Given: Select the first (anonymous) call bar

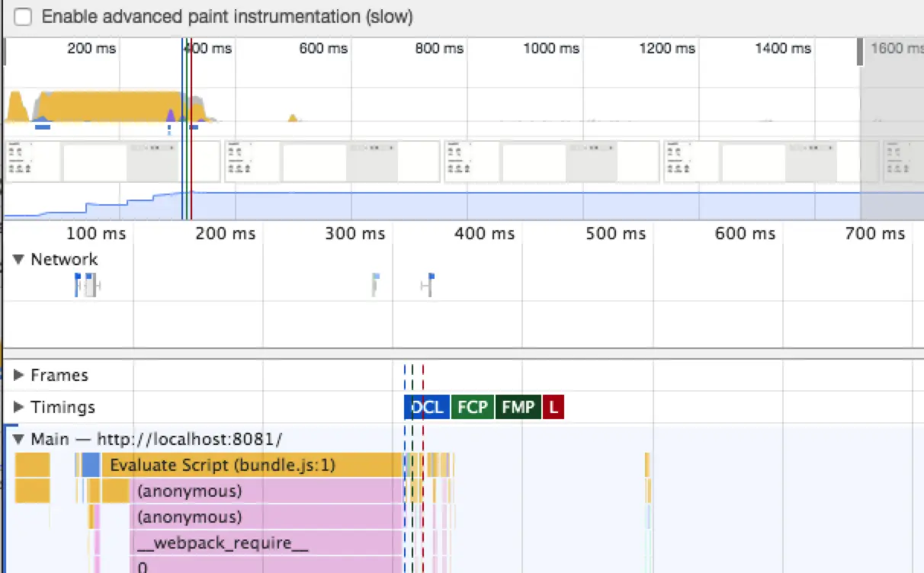Looking at the screenshot, I should tap(266, 491).
